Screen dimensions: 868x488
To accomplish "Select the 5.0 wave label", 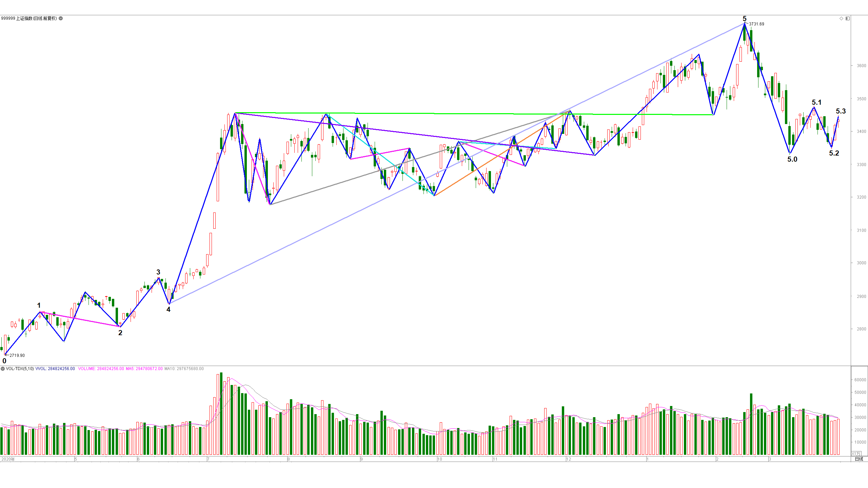I will pos(792,159).
